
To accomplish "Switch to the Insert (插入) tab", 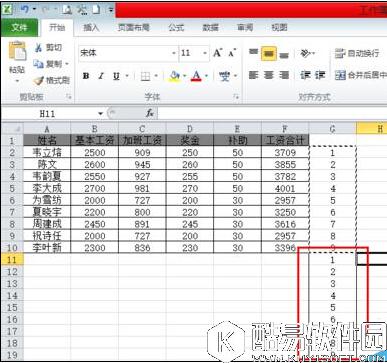I will 91,28.
